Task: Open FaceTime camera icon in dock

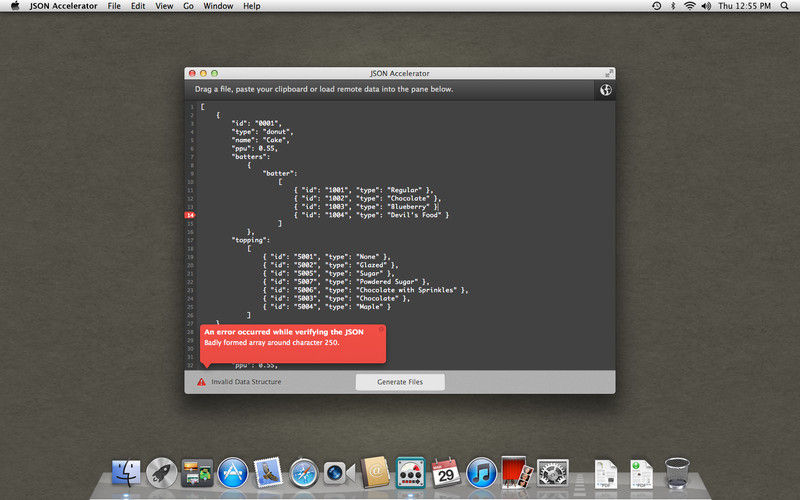Action: pyautogui.click(x=339, y=472)
